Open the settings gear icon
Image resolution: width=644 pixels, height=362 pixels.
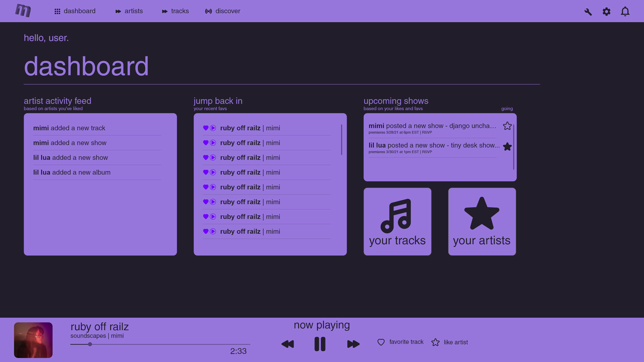pyautogui.click(x=606, y=11)
